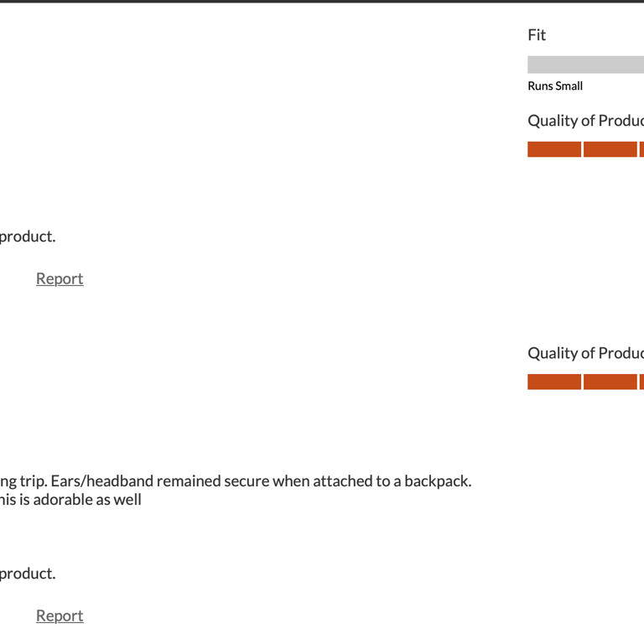
Task: Click the gray Fit rating bar
Action: [x=585, y=65]
